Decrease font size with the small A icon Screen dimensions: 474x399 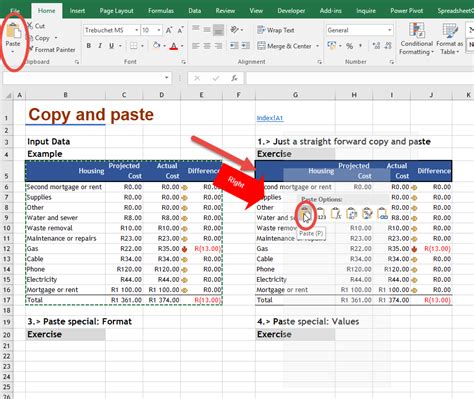[x=180, y=30]
